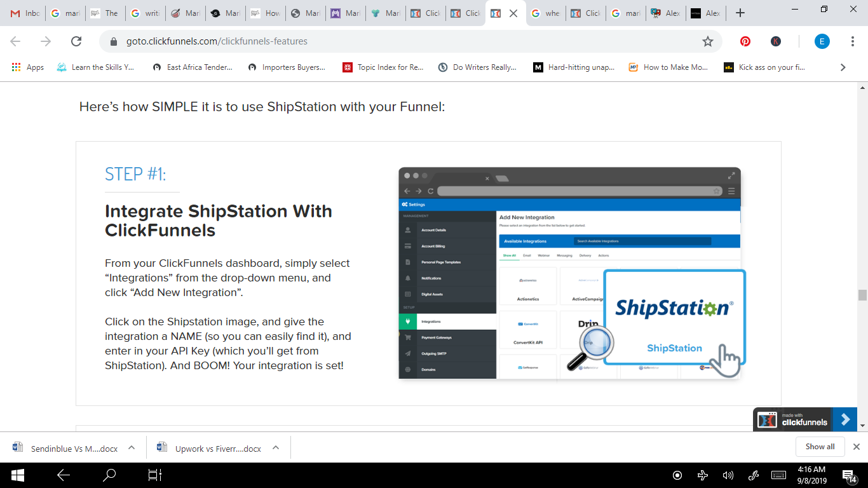This screenshot has width=868, height=488.
Task: Open the Pinterest extension
Action: pos(745,41)
